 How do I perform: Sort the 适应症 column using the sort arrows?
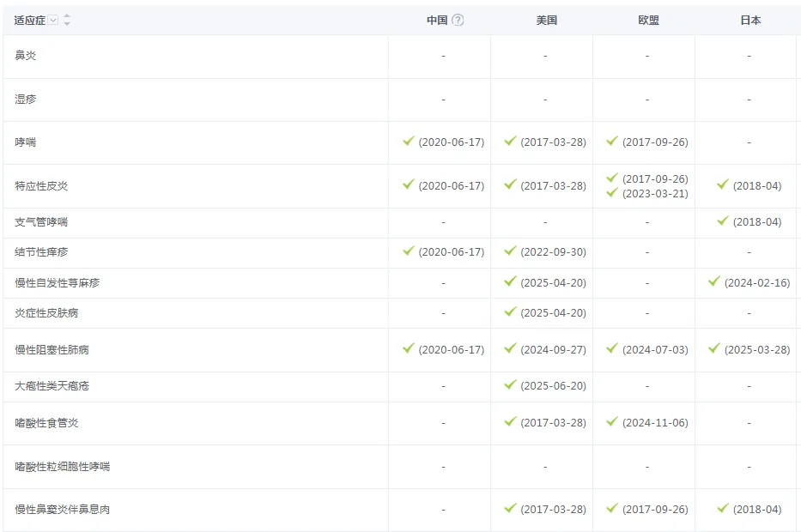pyautogui.click(x=67, y=21)
